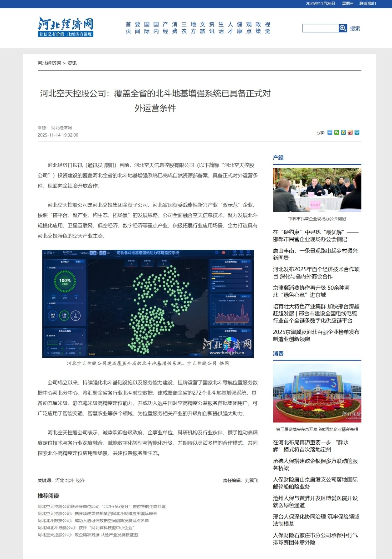This screenshot has width=392, height=559.
Task: Click the publish time 2025-11-14 19:32:00
Action: point(58,135)
